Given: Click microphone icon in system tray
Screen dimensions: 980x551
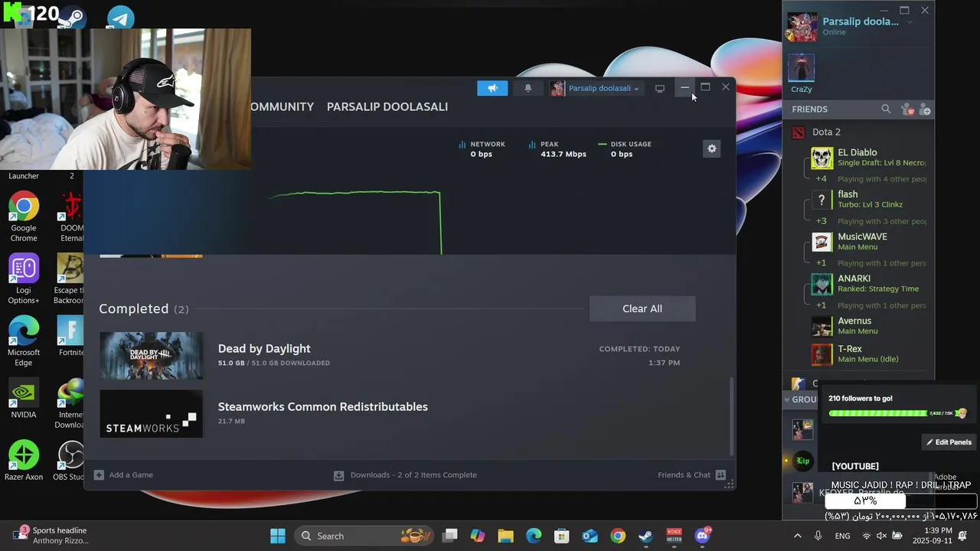Looking at the screenshot, I should click(x=818, y=536).
